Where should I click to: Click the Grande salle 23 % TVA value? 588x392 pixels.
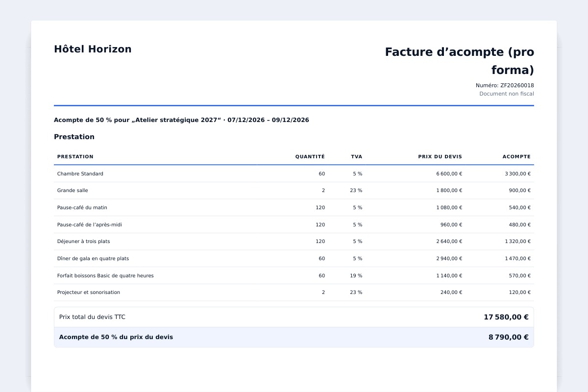[356, 190]
